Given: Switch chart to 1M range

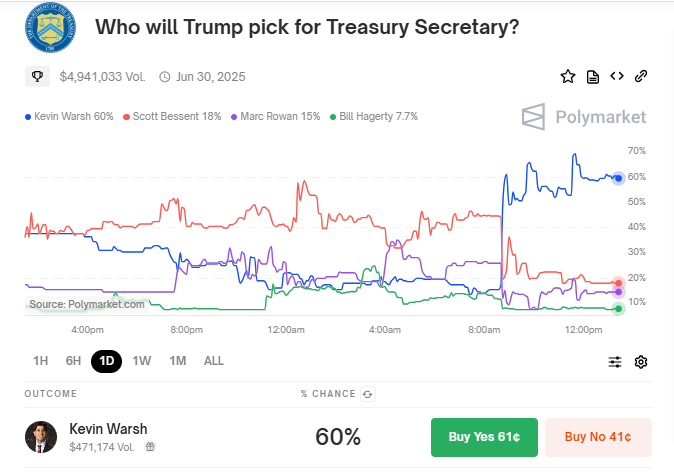Looking at the screenshot, I should pyautogui.click(x=178, y=361).
